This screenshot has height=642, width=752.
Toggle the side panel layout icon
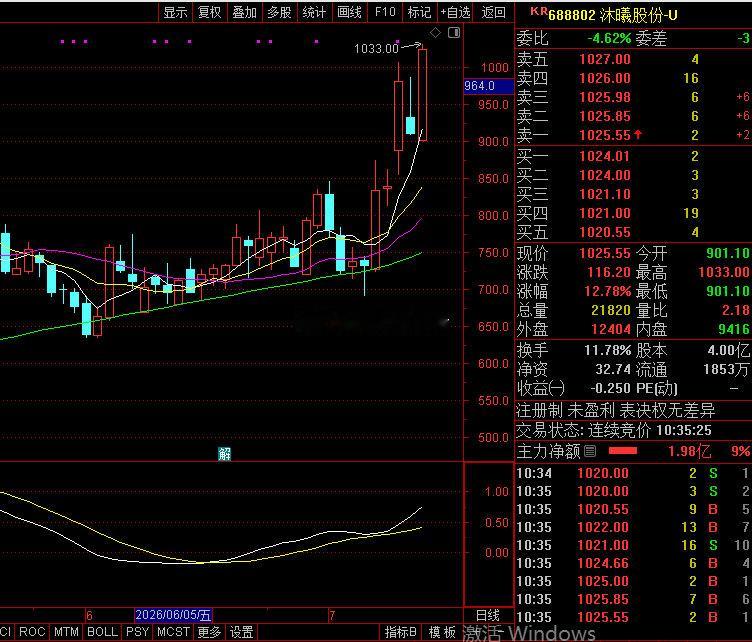point(454,33)
